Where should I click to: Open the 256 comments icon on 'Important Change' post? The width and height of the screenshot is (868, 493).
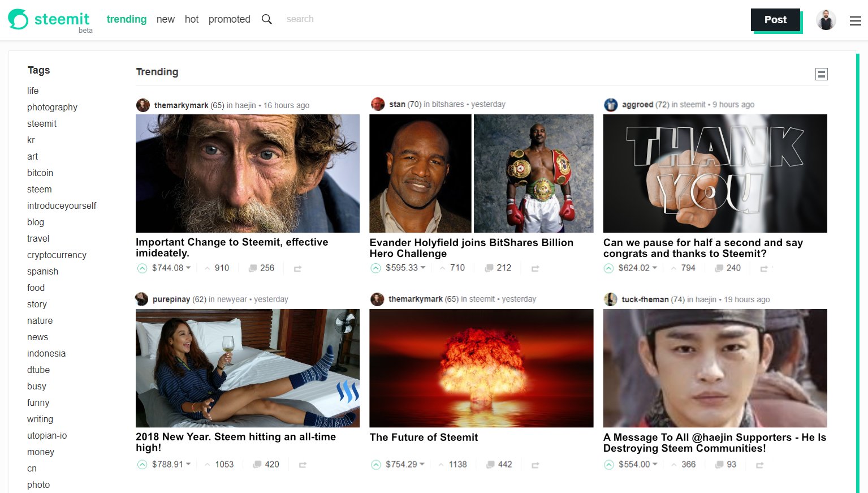[253, 268]
